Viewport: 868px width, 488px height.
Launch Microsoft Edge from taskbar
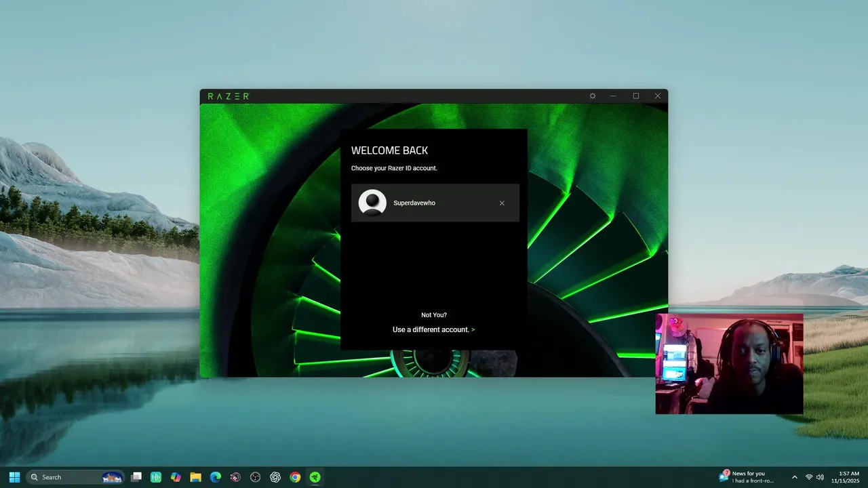[x=216, y=477]
